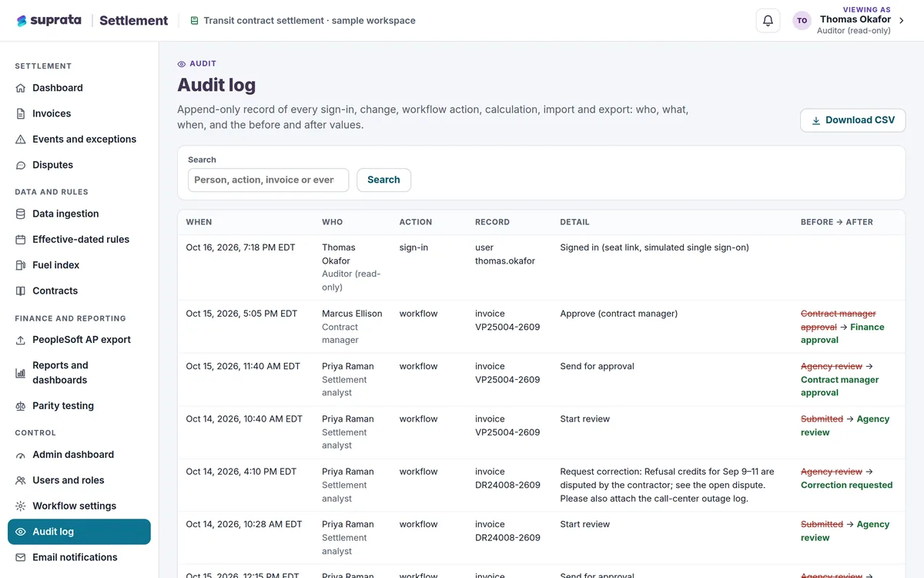
Task: Click the user thomas.okafor record cell
Action: tap(505, 254)
